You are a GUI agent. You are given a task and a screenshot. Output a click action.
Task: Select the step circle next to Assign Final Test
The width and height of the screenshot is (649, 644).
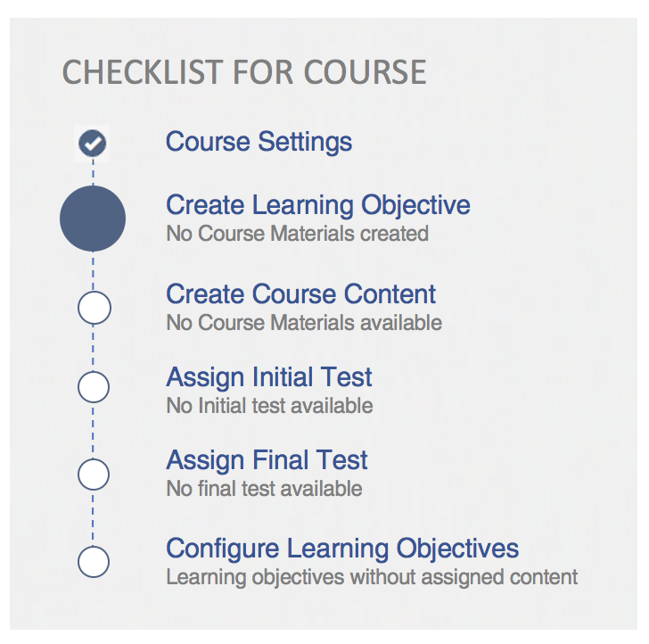94,474
